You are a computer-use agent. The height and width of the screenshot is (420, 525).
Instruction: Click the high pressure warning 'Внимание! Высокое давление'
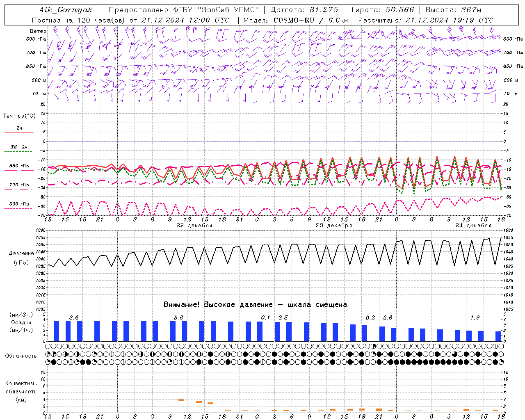pyautogui.click(x=218, y=305)
